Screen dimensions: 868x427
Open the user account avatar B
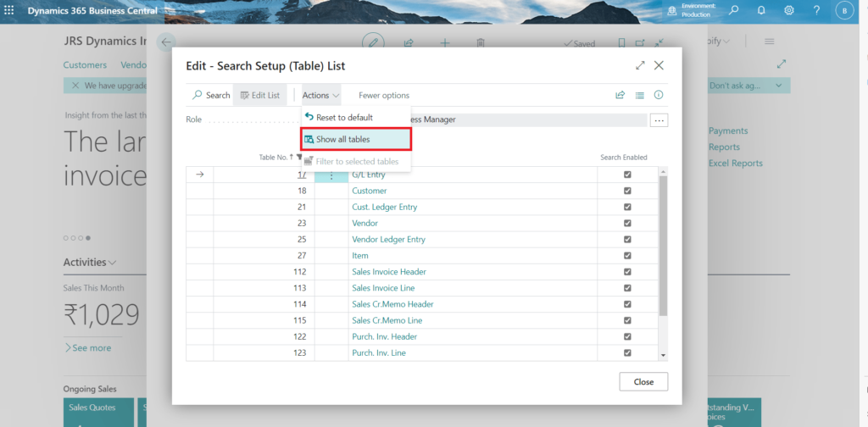point(844,10)
